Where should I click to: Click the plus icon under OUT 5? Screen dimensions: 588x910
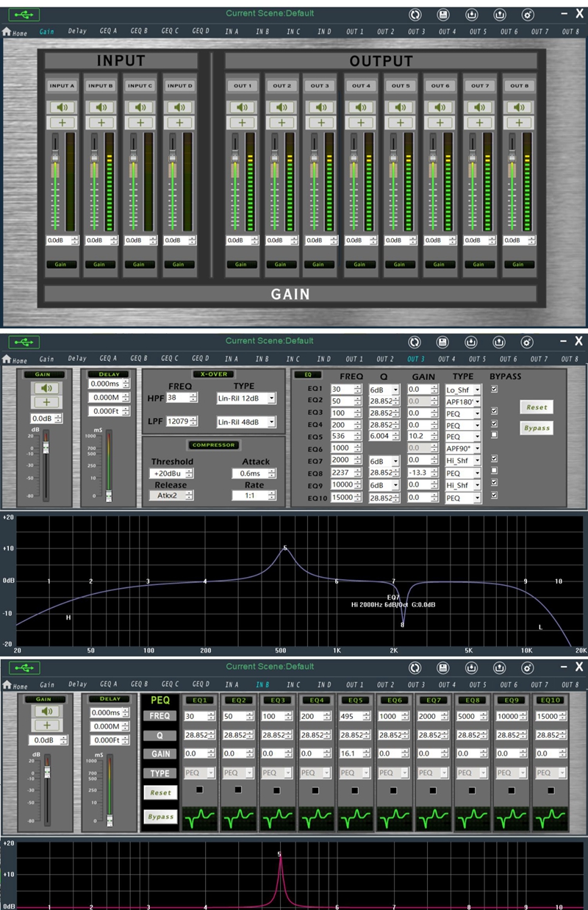(x=401, y=123)
